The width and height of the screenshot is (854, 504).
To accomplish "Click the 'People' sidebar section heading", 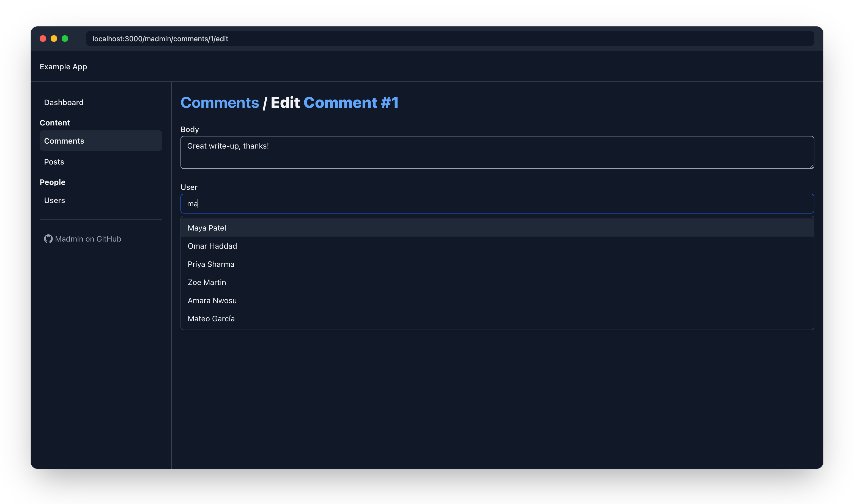I will click(52, 182).
